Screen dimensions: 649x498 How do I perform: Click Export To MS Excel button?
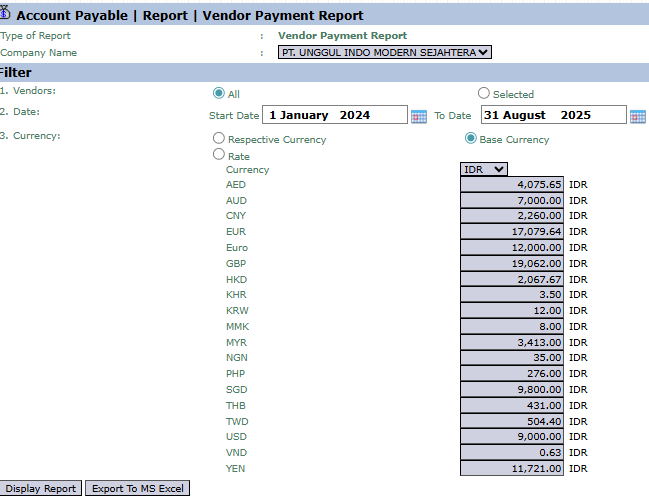click(x=137, y=489)
